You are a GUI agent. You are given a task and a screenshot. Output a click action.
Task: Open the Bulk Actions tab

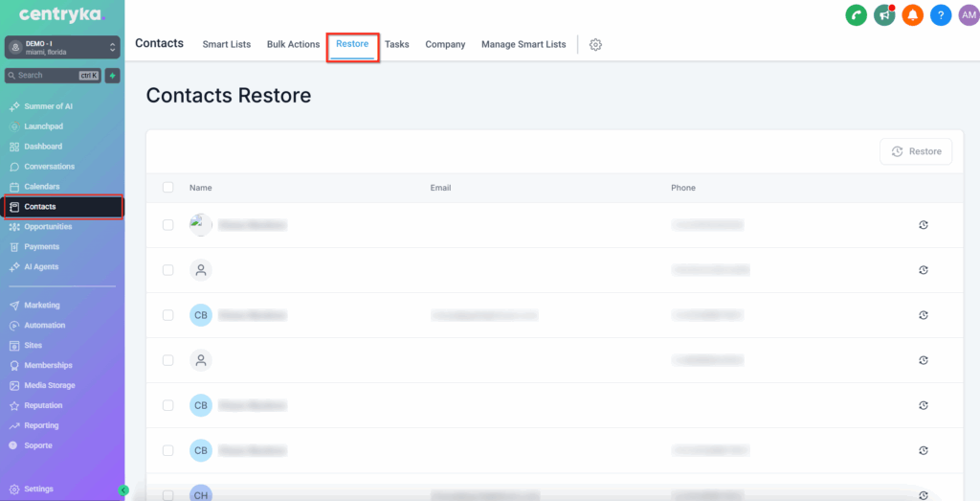click(x=293, y=45)
